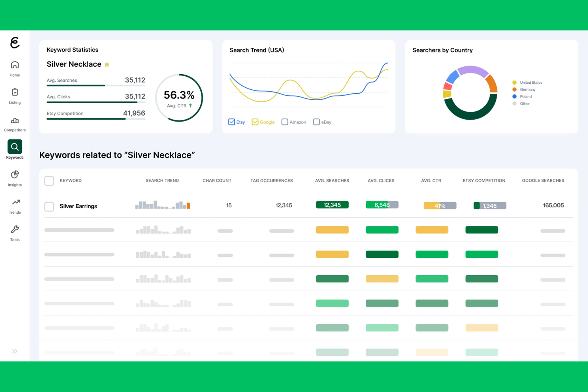Unfavorite the Silver Necklace keyword star
Image resolution: width=588 pixels, height=392 pixels.
point(107,64)
